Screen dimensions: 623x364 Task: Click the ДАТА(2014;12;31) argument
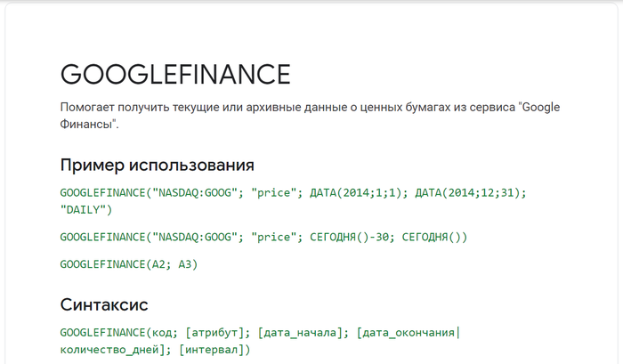[x=467, y=193]
